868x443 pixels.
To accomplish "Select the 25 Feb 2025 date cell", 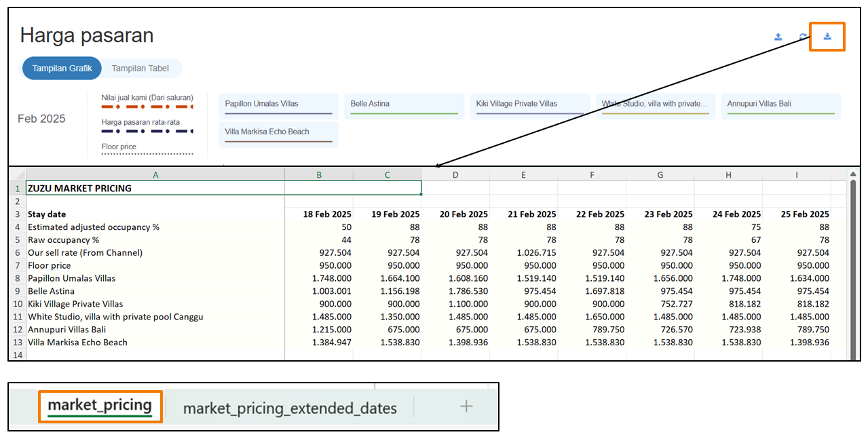I will [x=797, y=214].
